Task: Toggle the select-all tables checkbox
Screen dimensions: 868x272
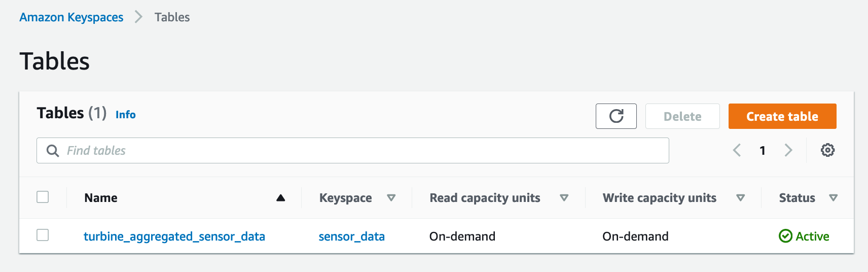Action: click(x=43, y=197)
